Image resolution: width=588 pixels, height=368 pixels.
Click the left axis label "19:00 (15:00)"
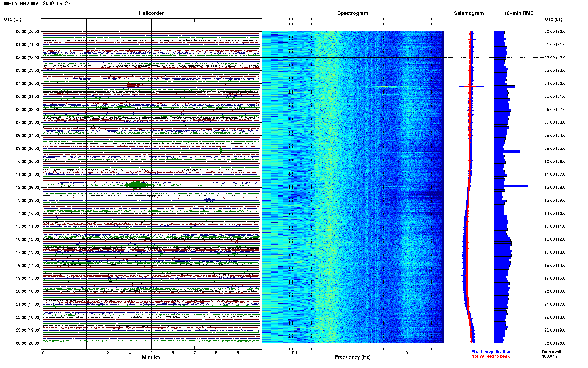(x=28, y=278)
